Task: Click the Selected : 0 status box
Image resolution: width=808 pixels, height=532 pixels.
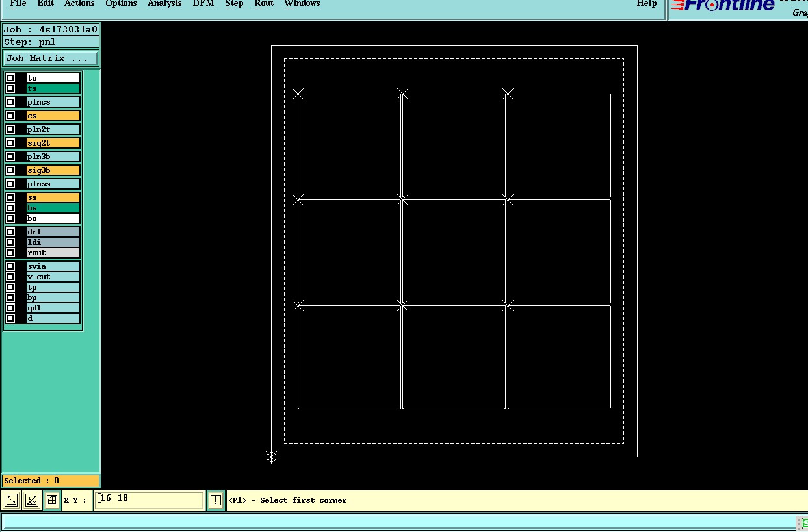Action: click(x=51, y=481)
